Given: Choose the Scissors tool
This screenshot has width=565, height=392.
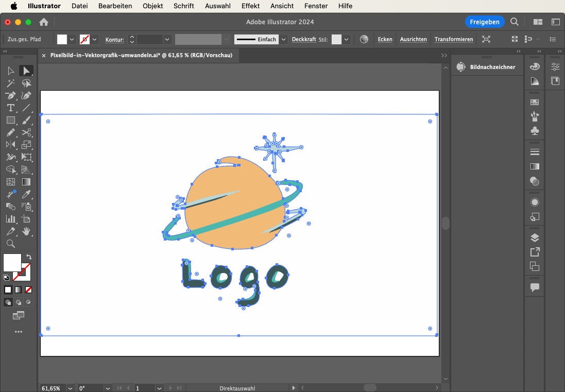Looking at the screenshot, I should 26,133.
